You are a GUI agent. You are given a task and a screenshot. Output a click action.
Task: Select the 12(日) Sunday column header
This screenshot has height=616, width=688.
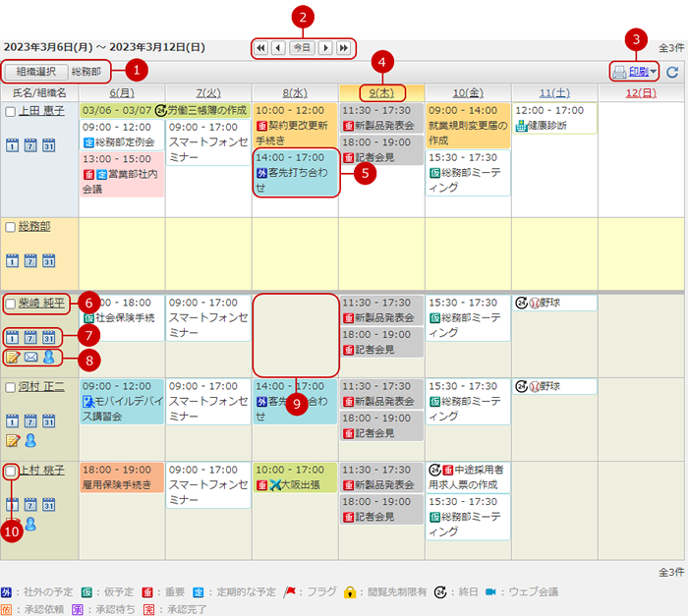pyautogui.click(x=641, y=92)
